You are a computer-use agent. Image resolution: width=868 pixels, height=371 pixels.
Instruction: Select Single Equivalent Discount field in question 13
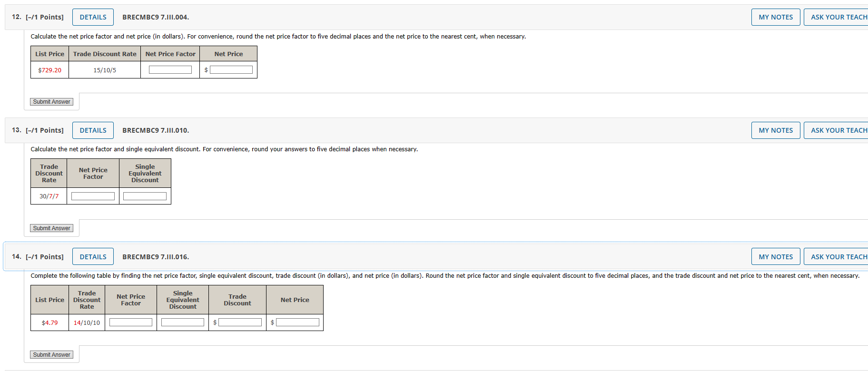pyautogui.click(x=144, y=195)
